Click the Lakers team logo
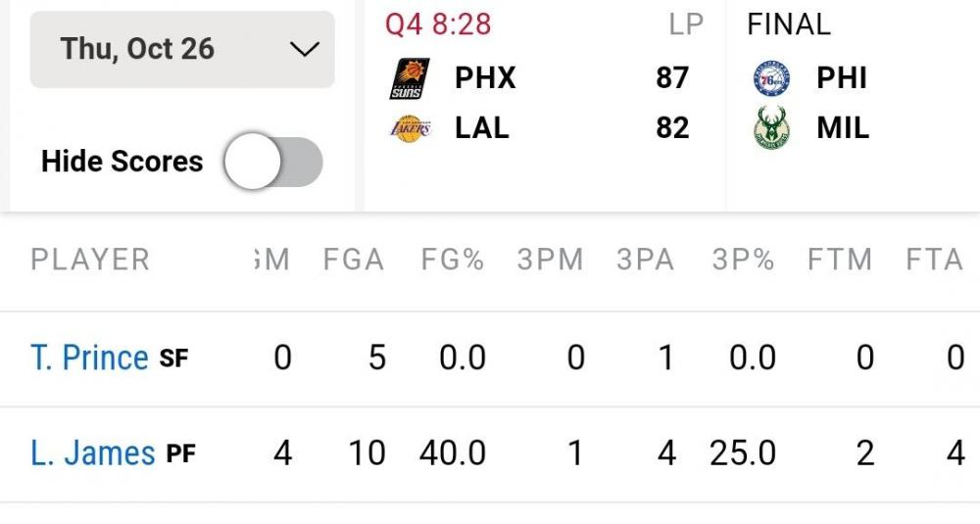The image size is (980, 524). tap(408, 128)
